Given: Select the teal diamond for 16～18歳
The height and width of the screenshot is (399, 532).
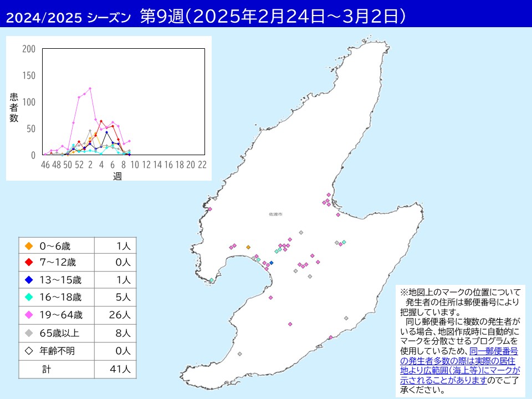Looking at the screenshot, I should [29, 297].
